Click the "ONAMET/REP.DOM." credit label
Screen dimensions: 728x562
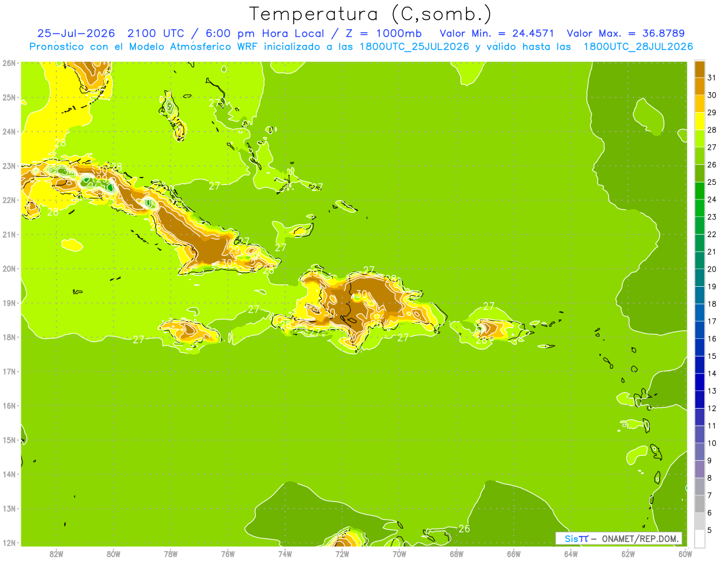pos(639,538)
